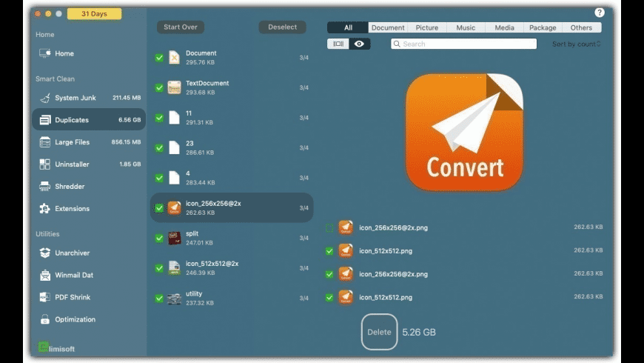Image resolution: width=644 pixels, height=363 pixels.
Task: Uncheck icon_256x256@2x group checkbox
Action: tap(159, 208)
